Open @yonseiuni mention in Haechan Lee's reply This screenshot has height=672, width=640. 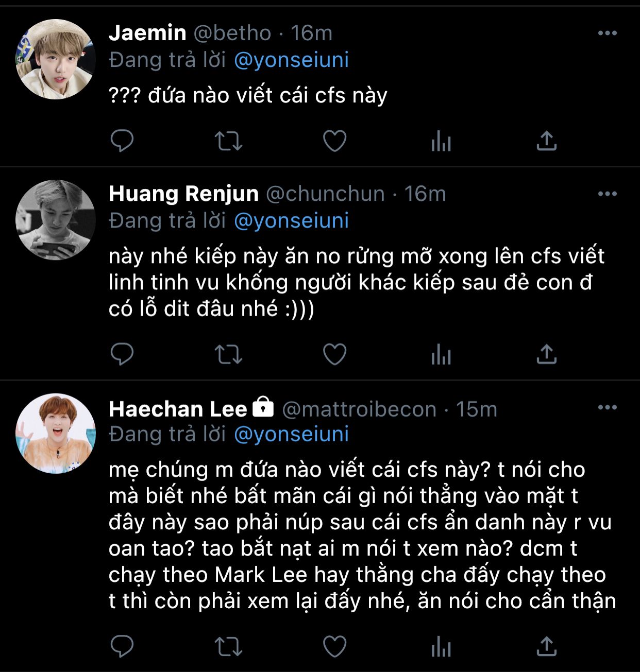[291, 434]
